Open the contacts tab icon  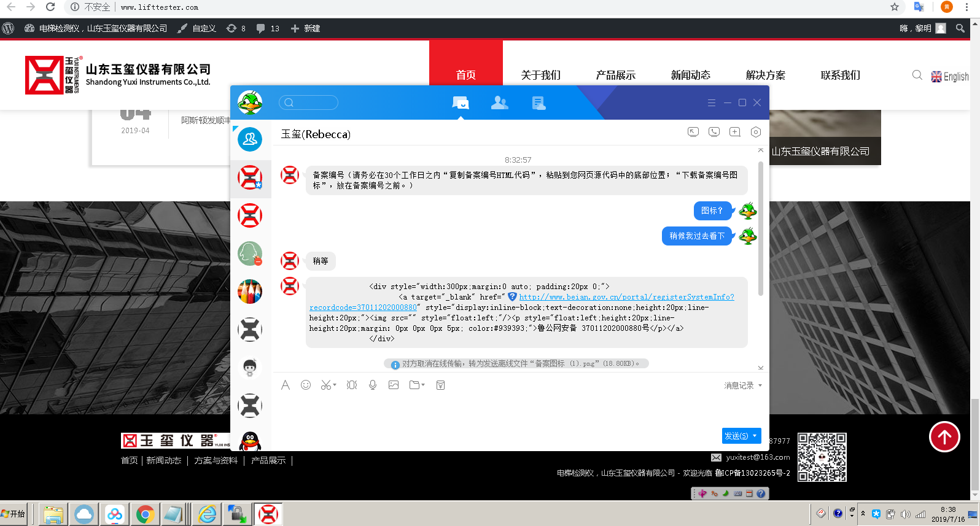[500, 103]
